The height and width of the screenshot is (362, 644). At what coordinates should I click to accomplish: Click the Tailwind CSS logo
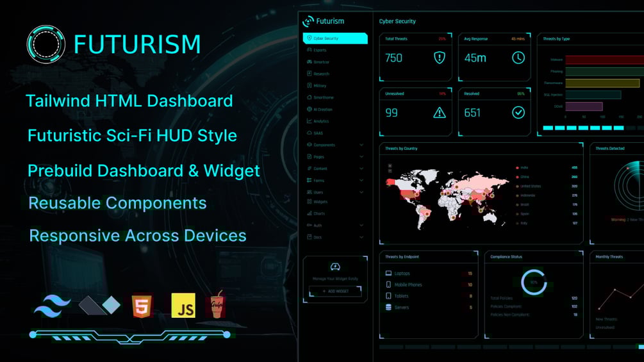tap(52, 306)
